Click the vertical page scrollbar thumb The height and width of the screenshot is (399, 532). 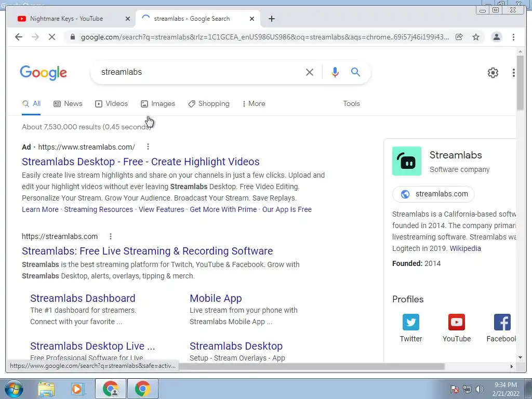click(520, 83)
